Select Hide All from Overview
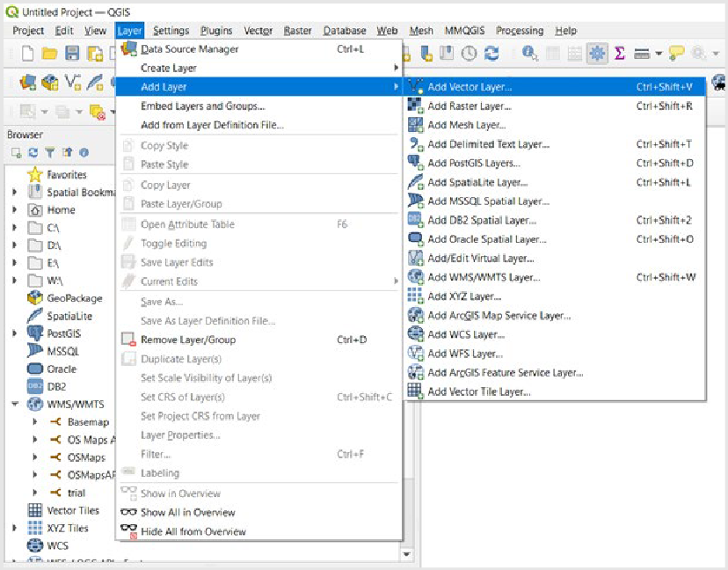Image resolution: width=728 pixels, height=570 pixels. tap(259, 531)
